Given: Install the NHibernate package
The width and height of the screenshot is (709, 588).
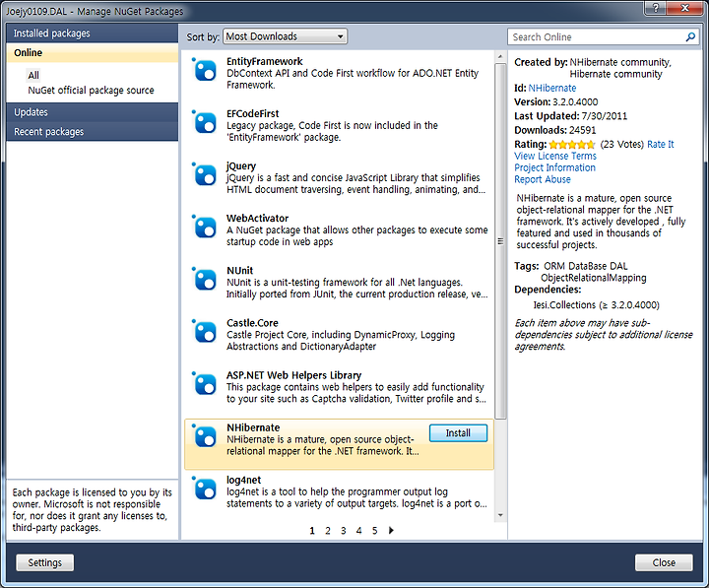Looking at the screenshot, I should click(458, 432).
